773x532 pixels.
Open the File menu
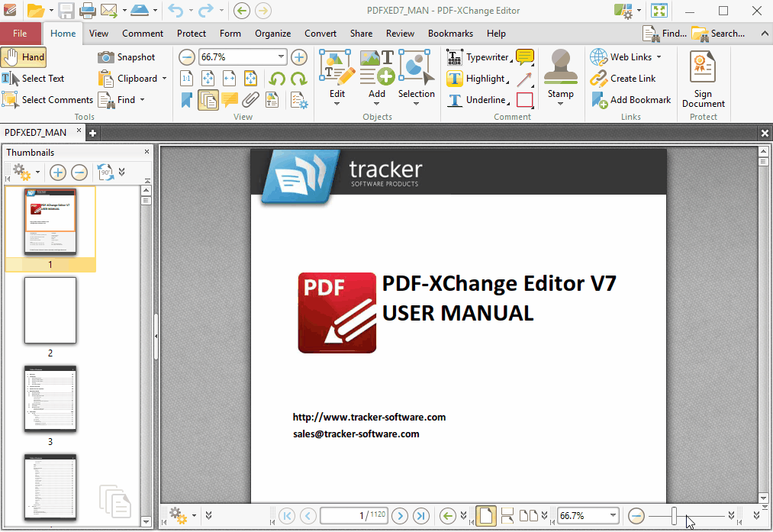[20, 34]
